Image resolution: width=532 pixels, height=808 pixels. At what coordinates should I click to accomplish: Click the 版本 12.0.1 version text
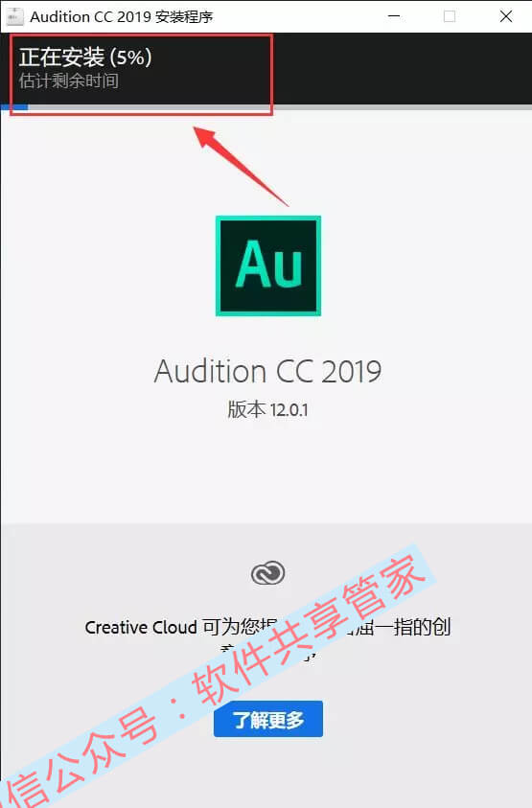point(268,410)
